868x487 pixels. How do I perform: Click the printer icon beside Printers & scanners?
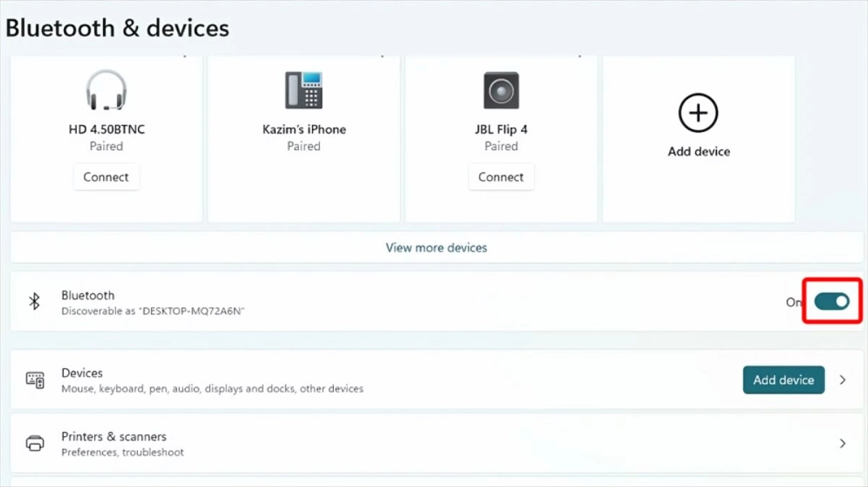pyautogui.click(x=35, y=443)
